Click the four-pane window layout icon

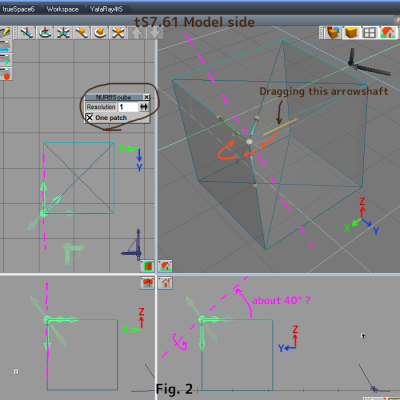(x=369, y=33)
